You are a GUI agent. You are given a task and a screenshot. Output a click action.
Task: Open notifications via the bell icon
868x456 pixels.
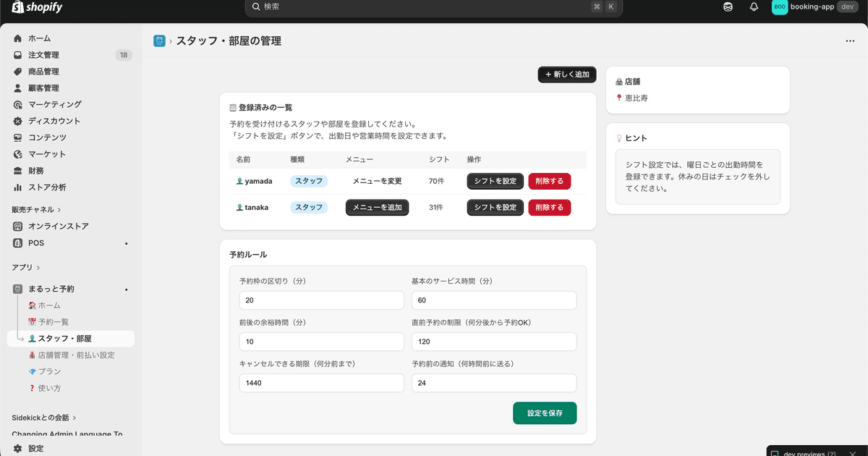click(753, 7)
